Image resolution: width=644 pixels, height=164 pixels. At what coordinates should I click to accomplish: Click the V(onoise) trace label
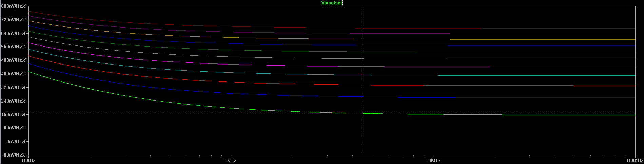tap(331, 3)
